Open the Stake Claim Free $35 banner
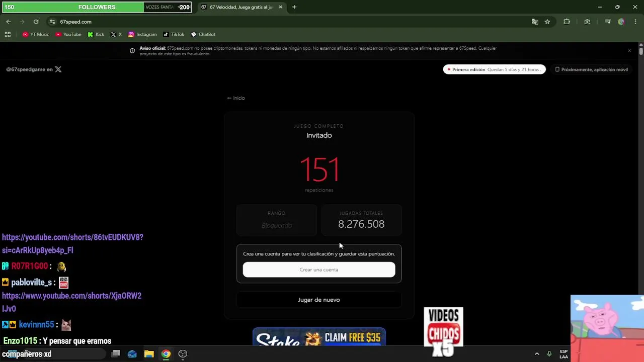644x362 pixels. 319,337
